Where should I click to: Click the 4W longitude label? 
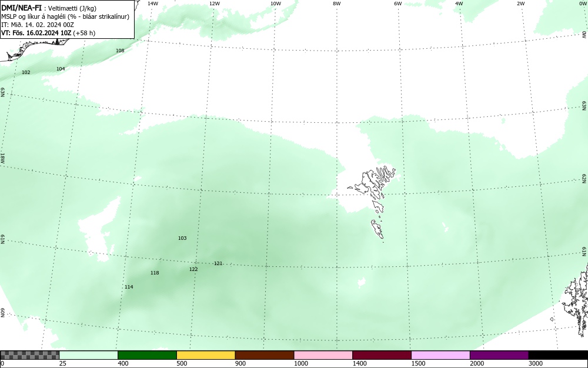point(459,4)
